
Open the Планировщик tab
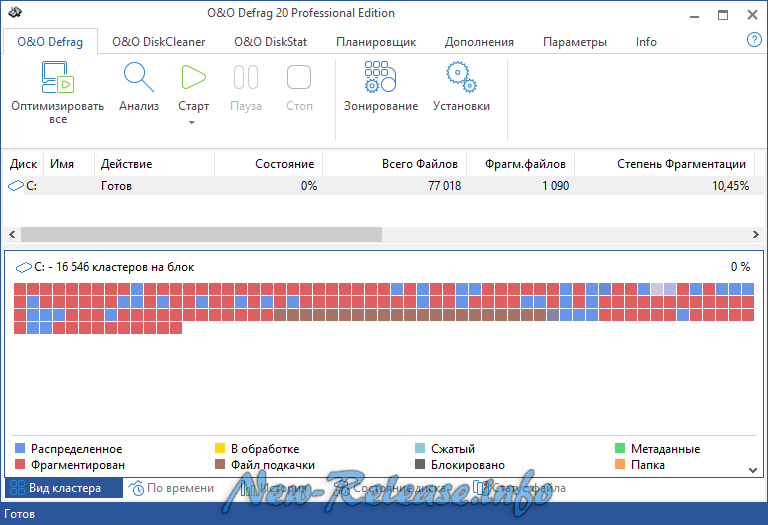pyautogui.click(x=376, y=42)
